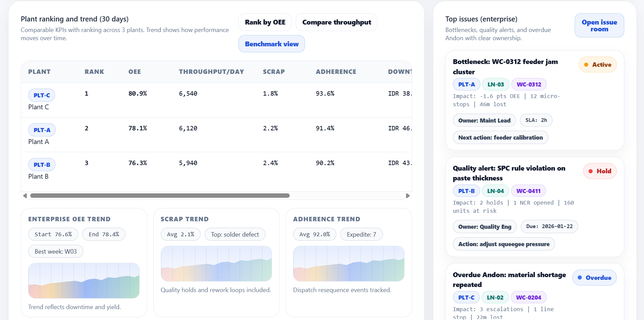Image resolution: width=644 pixels, height=320 pixels.
Task: Click the PLT-C plant badge in table
Action: coord(41,95)
